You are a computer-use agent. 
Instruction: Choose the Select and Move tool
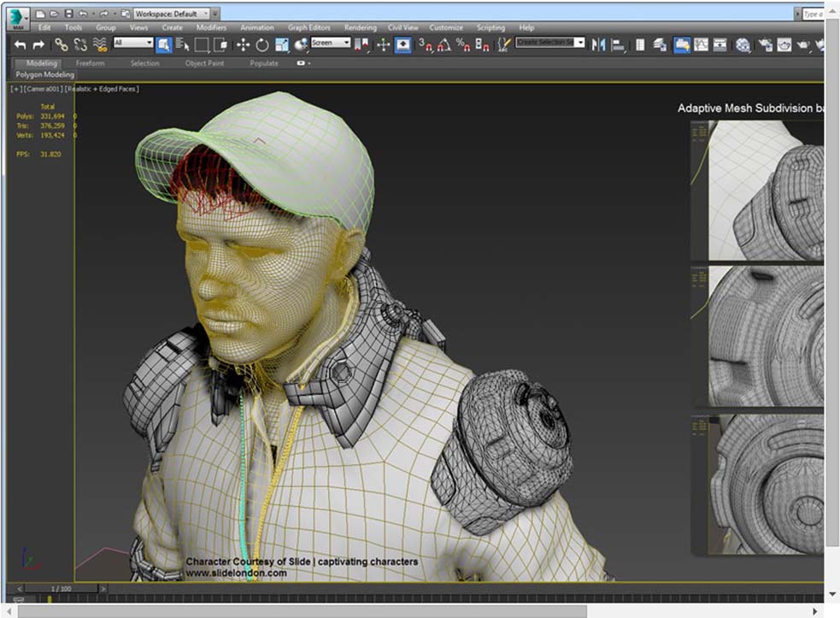coord(243,44)
